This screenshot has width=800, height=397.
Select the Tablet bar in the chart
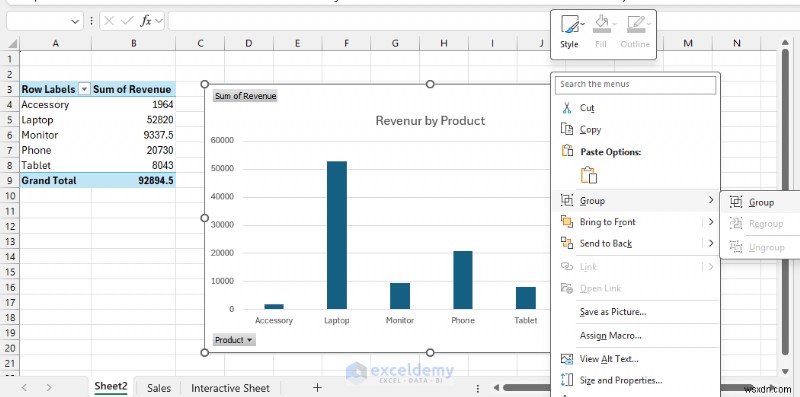526,298
